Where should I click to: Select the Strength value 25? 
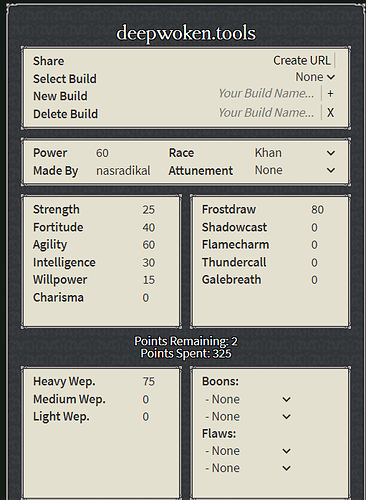[149, 209]
